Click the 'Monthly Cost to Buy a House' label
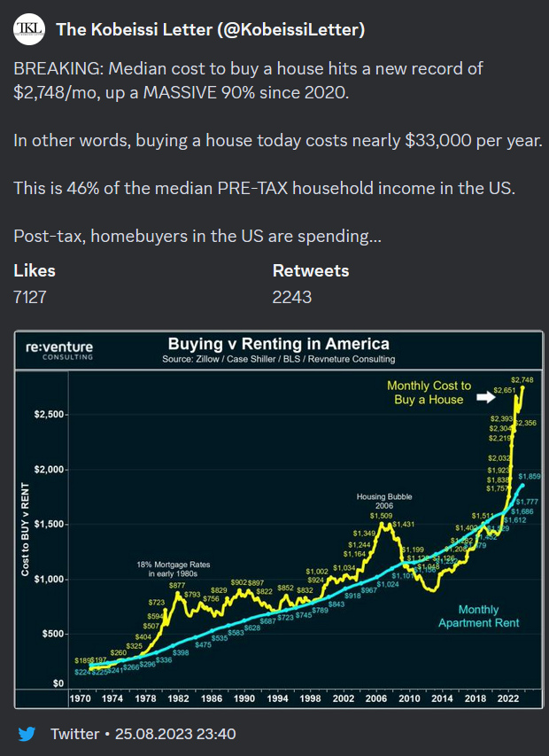 429,393
